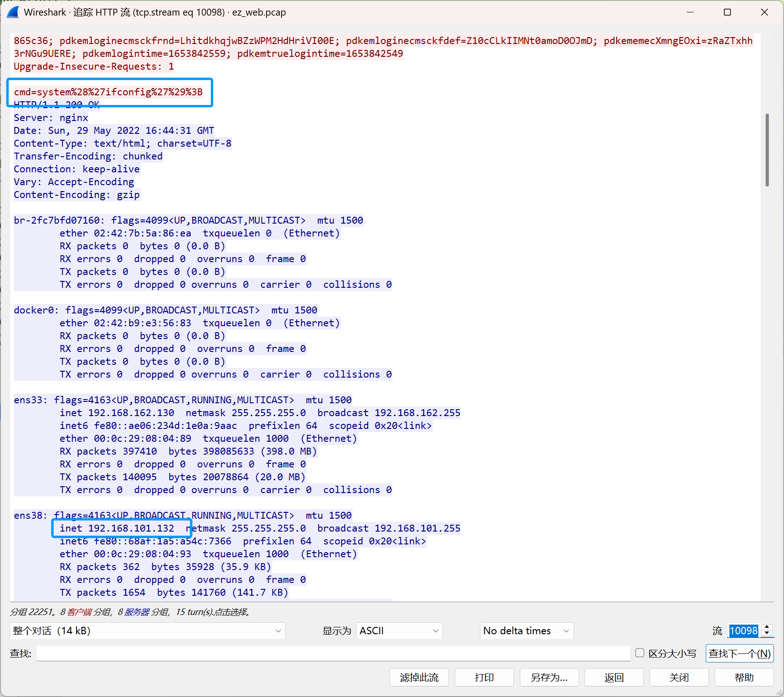Click the TX packets 140095 statistics line
Image resolution: width=784 pixels, height=697 pixels.
(x=182, y=477)
